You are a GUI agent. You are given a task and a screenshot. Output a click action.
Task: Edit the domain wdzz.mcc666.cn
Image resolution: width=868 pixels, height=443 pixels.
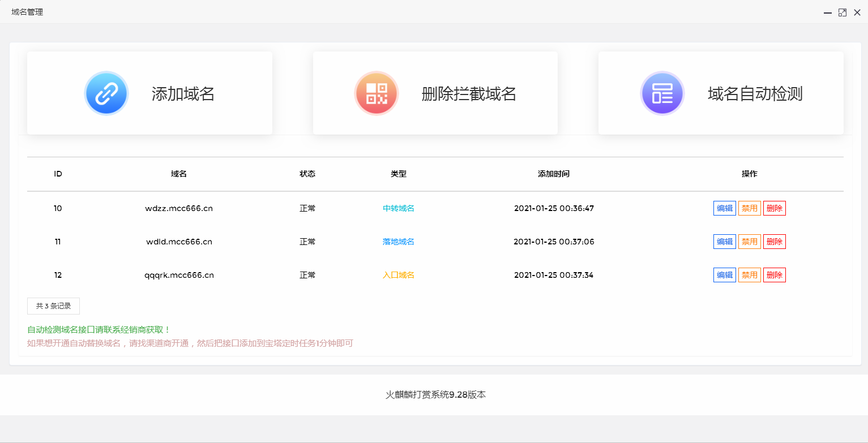coord(724,208)
